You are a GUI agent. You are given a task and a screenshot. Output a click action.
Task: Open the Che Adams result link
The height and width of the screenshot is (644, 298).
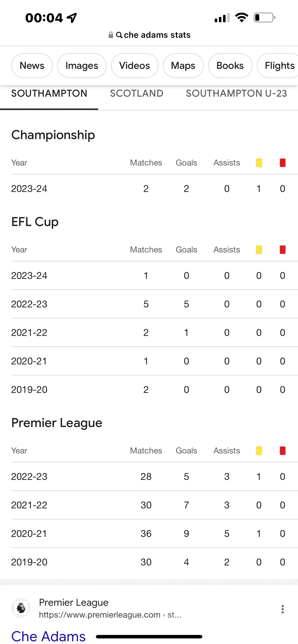click(x=49, y=636)
